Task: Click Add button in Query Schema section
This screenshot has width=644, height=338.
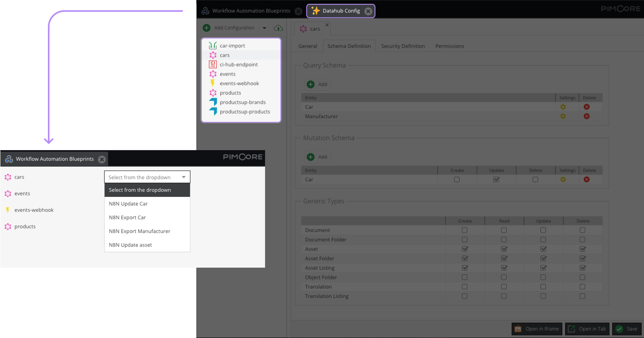Action: coord(317,84)
